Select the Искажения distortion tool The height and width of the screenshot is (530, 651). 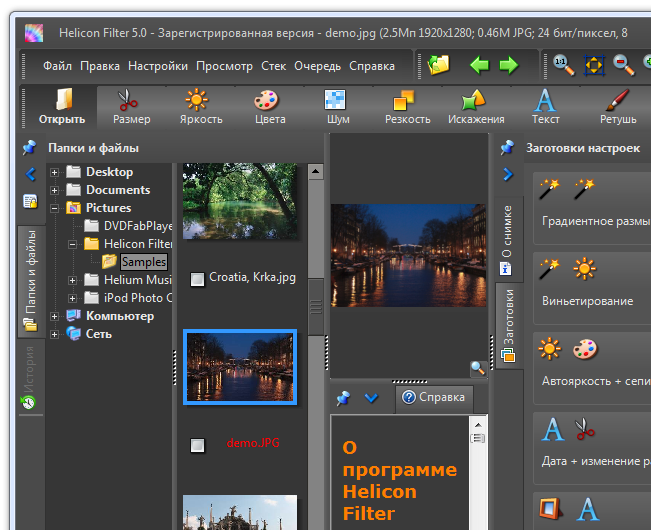click(x=475, y=107)
